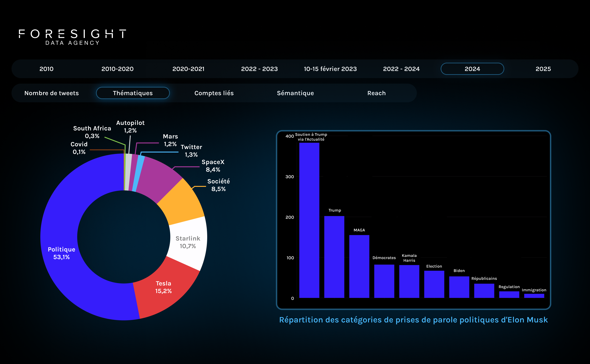
Task: Switch to the Sémantique view
Action: (x=295, y=93)
